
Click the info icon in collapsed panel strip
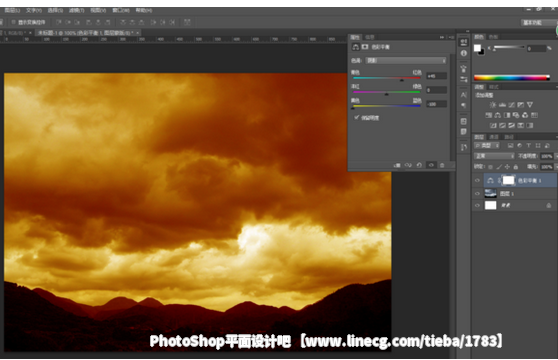point(464,53)
